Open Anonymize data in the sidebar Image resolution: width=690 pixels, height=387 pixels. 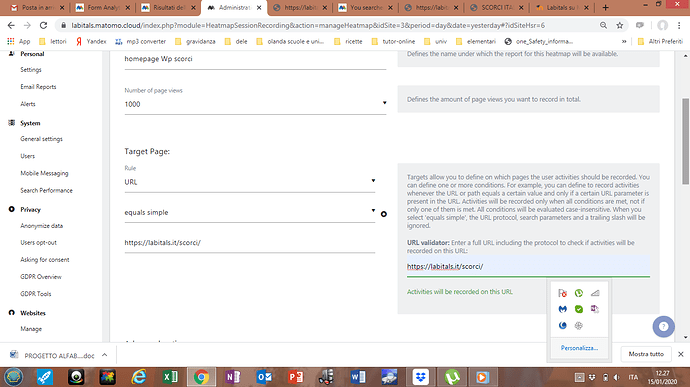[x=41, y=225]
